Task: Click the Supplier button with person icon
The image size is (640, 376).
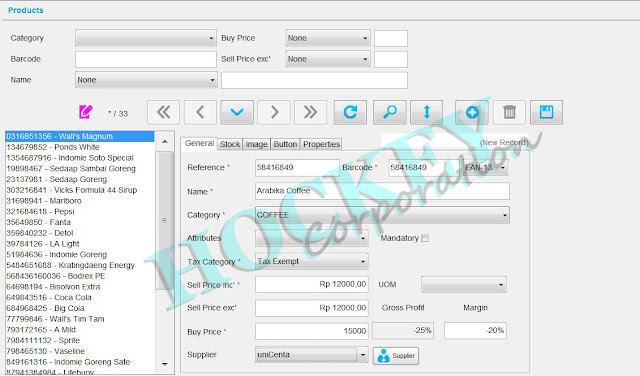Action: [396, 356]
